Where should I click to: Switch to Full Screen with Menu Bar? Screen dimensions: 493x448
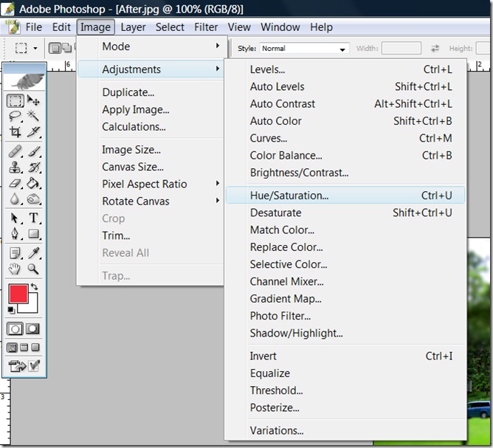24,348
